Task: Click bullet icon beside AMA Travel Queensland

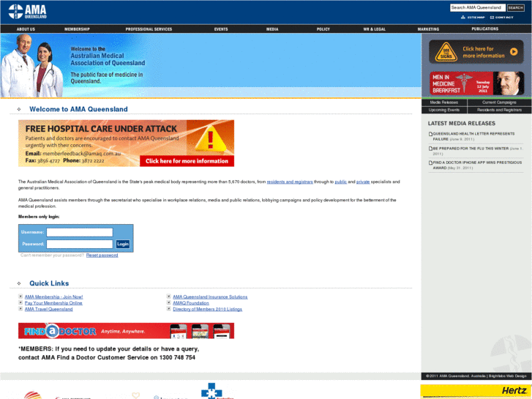Action: tap(20, 309)
